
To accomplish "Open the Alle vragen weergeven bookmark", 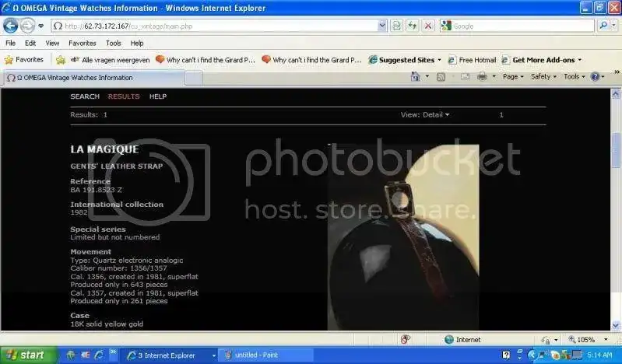I will tap(111, 60).
